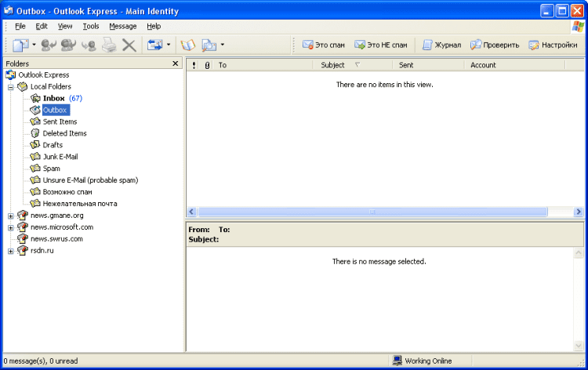The height and width of the screenshot is (370, 588).
Task: Open the File menu
Action: pyautogui.click(x=20, y=26)
